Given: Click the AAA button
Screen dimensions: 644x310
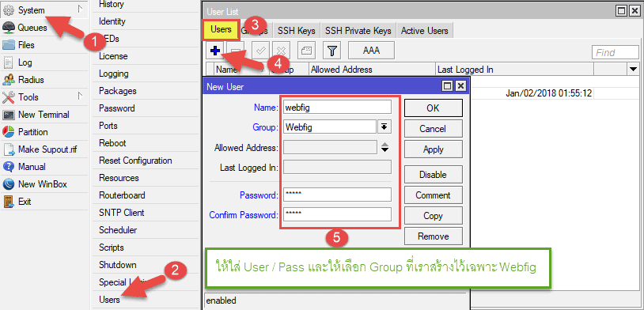Looking at the screenshot, I should (x=371, y=51).
